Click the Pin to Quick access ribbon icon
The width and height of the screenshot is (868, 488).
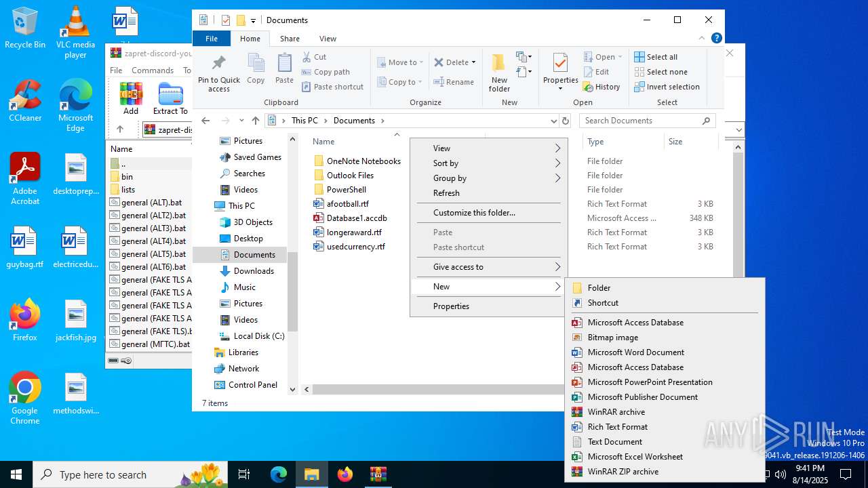pyautogui.click(x=218, y=73)
